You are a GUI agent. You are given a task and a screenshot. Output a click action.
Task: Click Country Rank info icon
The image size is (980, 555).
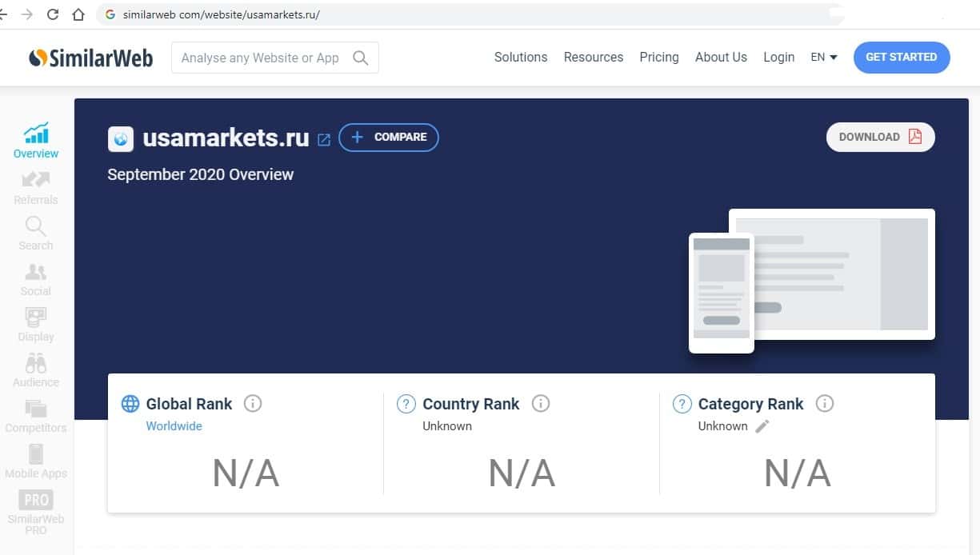click(x=541, y=404)
